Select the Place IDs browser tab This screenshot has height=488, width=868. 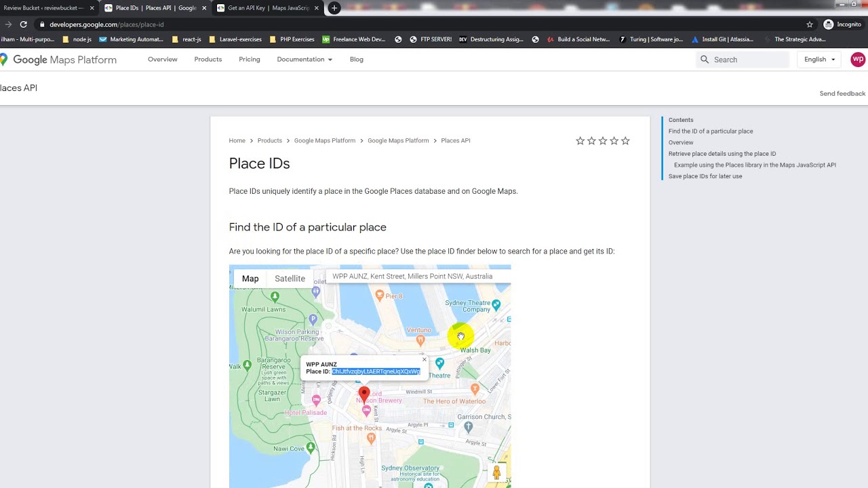(x=155, y=8)
